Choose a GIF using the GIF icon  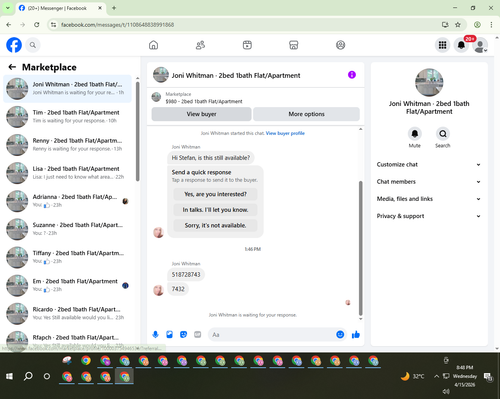[x=198, y=334]
